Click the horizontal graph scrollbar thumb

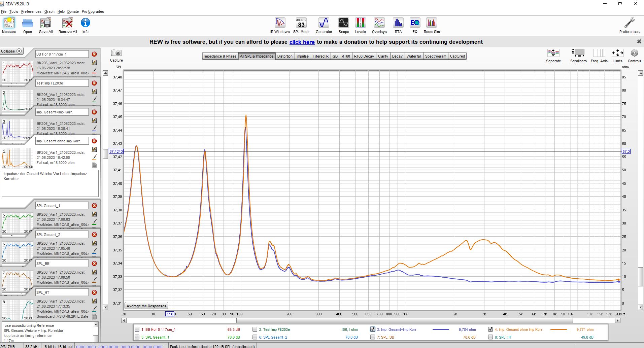pyautogui.click(x=405, y=321)
